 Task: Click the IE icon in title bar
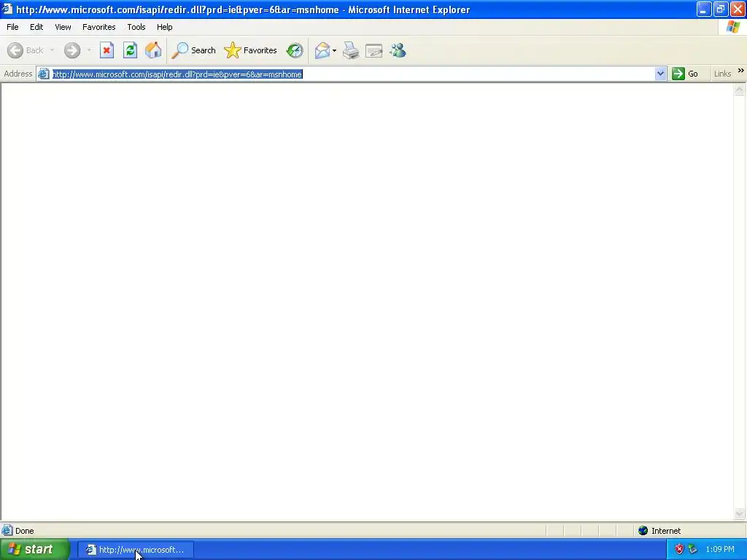(x=7, y=9)
